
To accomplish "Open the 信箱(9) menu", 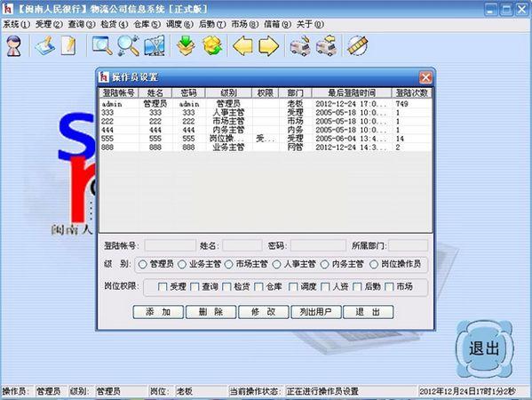I will pos(277,24).
